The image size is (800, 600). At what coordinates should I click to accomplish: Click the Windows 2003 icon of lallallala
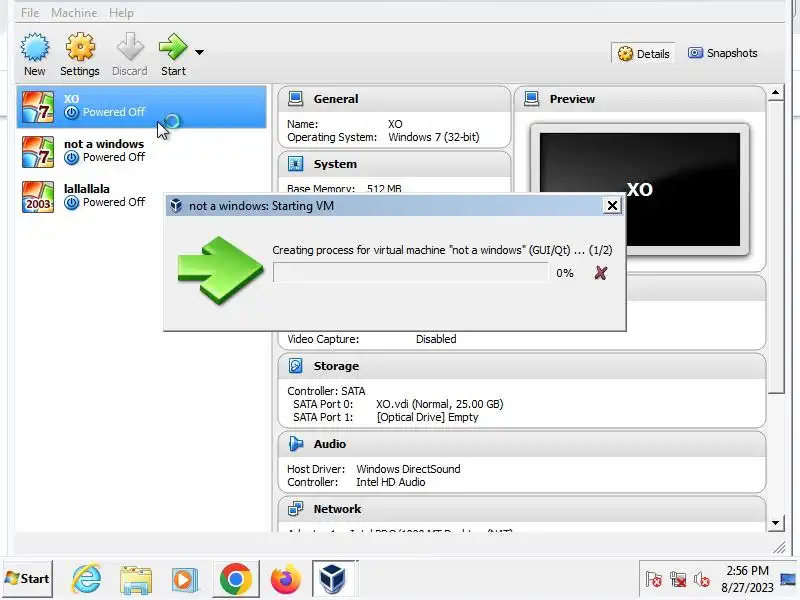(38, 196)
